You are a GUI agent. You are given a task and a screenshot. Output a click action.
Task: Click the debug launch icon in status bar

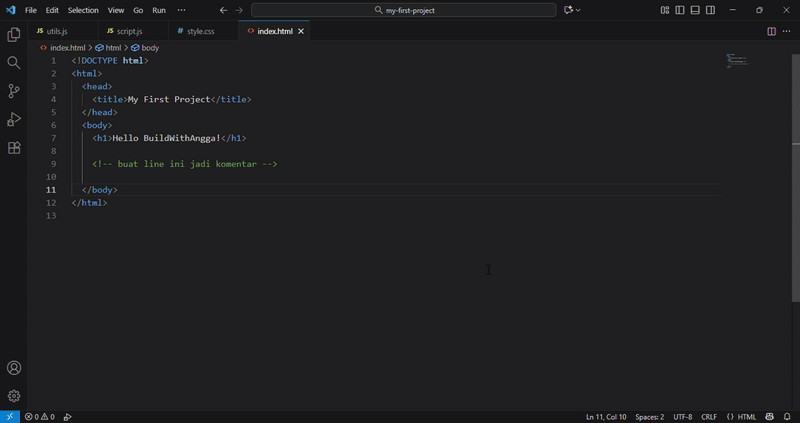(67, 417)
